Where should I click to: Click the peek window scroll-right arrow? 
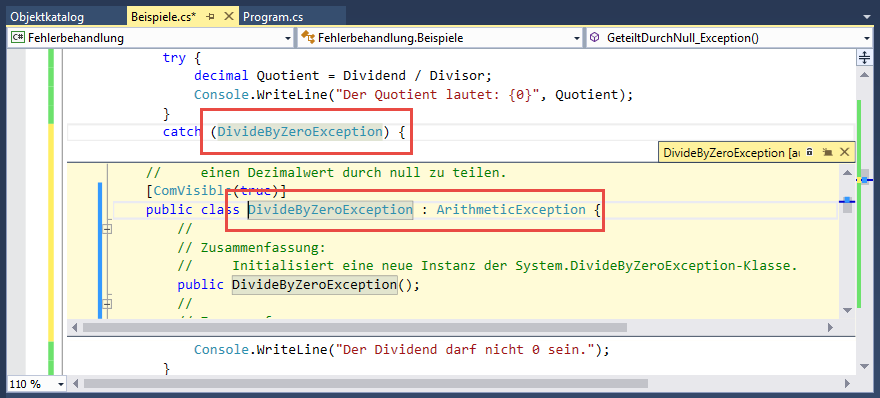(x=830, y=327)
